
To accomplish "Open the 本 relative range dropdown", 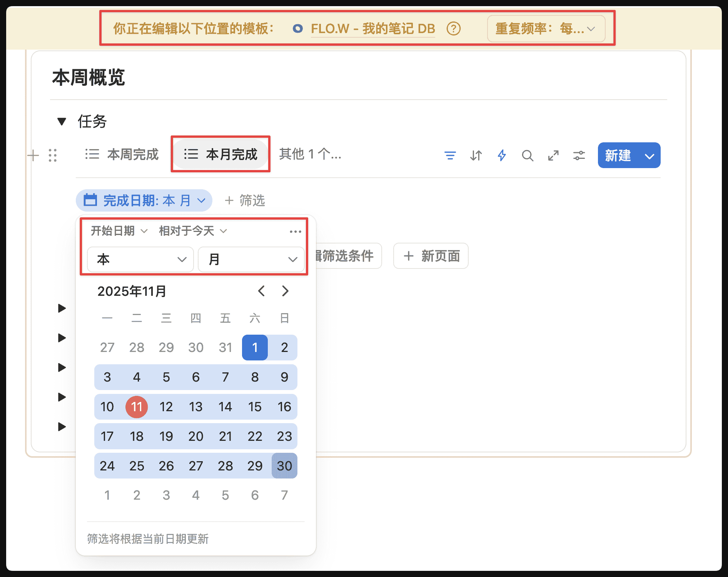I will point(140,260).
